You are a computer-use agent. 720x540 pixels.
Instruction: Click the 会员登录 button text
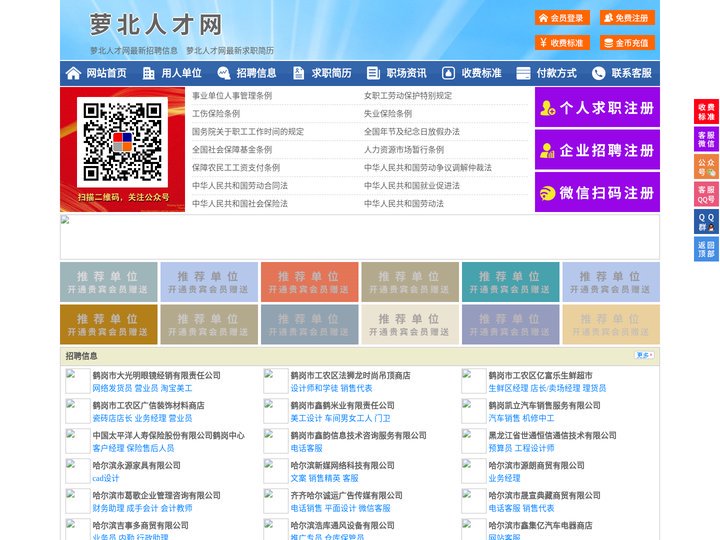(x=567, y=18)
